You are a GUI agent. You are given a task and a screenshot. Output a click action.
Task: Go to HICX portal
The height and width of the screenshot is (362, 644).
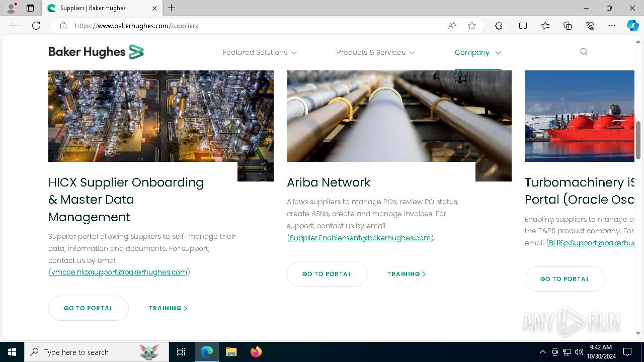tap(89, 308)
